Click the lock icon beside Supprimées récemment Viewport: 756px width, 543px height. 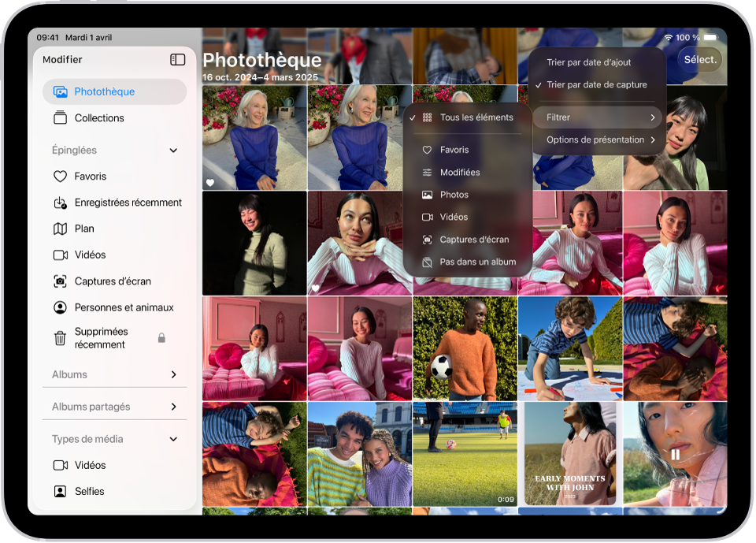(x=161, y=337)
